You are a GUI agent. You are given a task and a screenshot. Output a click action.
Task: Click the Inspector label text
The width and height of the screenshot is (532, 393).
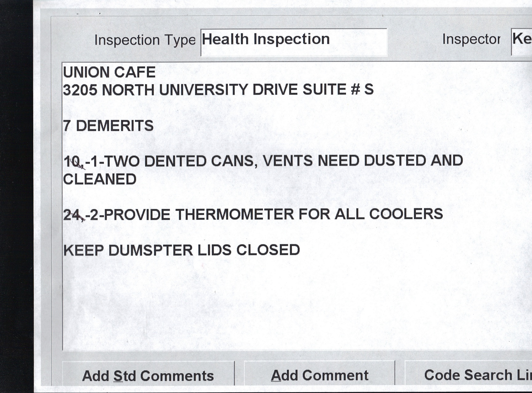point(471,39)
